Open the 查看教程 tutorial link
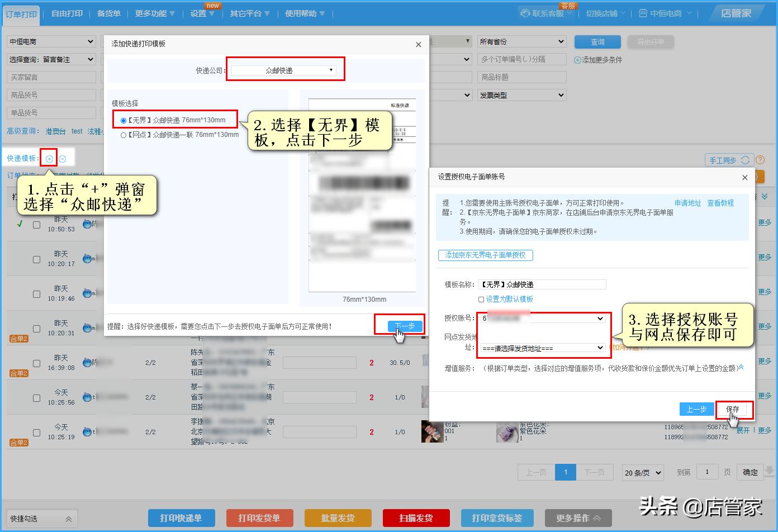The image size is (778, 532). 720,203
